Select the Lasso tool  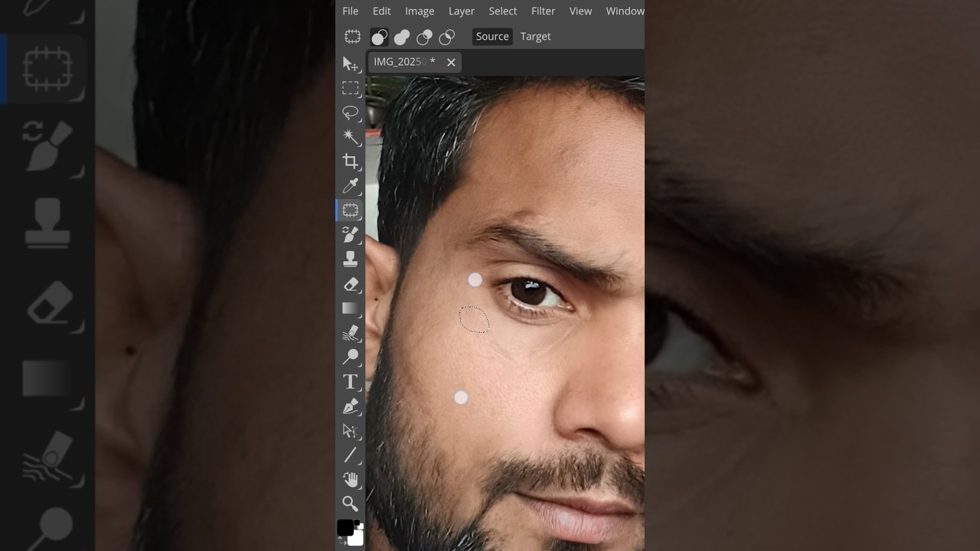[351, 112]
